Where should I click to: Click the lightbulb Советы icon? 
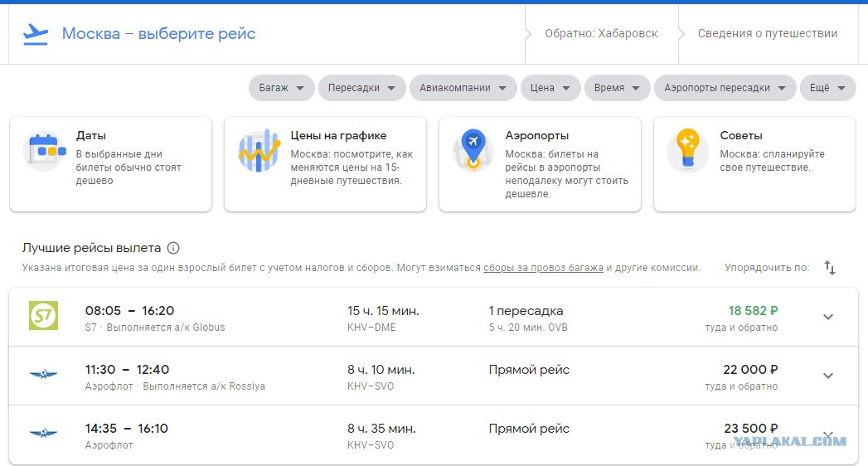(688, 150)
